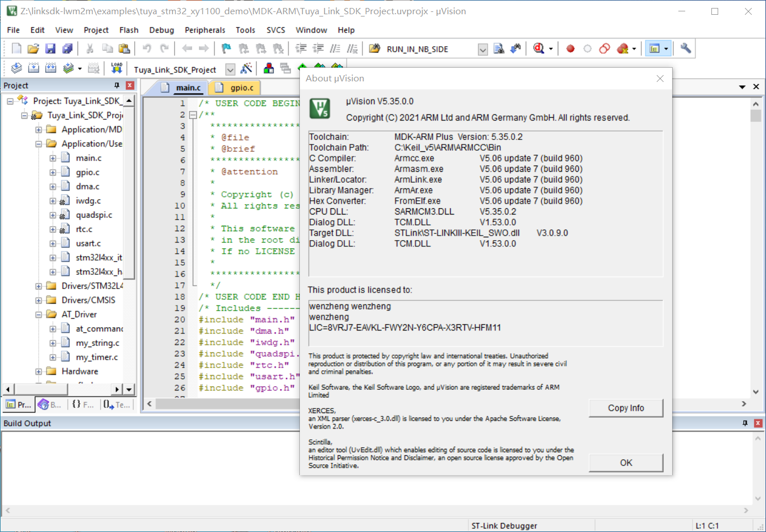
Task: Open the dropdown arrow next to the debug icon
Action: pos(550,49)
